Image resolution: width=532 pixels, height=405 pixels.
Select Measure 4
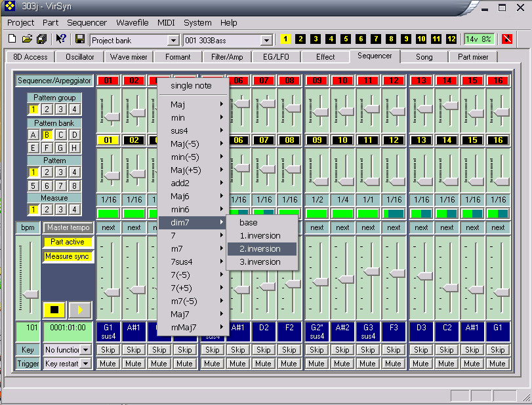tap(74, 210)
